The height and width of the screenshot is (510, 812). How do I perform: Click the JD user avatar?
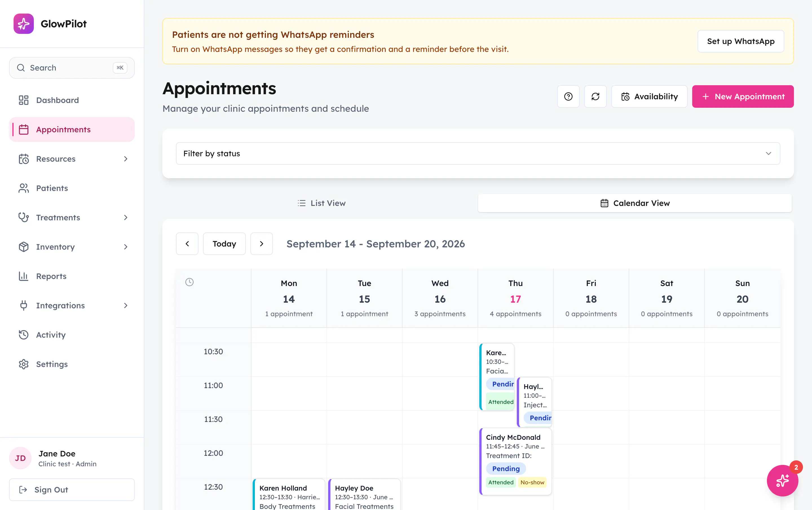click(x=20, y=458)
